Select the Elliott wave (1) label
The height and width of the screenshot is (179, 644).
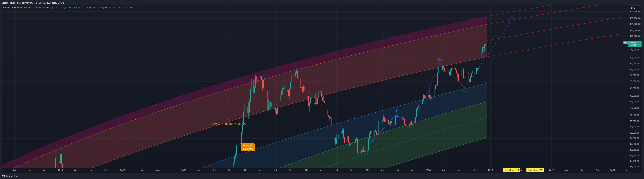(396, 110)
